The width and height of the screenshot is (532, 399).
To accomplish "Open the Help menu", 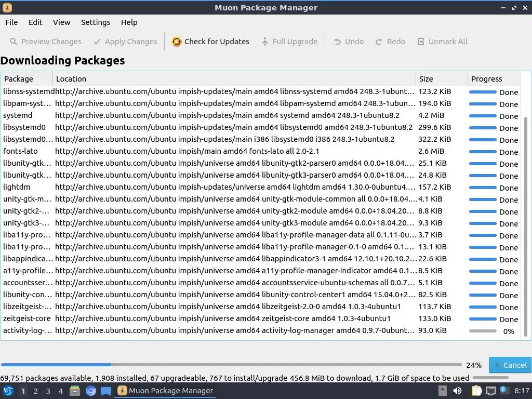I will [x=129, y=22].
